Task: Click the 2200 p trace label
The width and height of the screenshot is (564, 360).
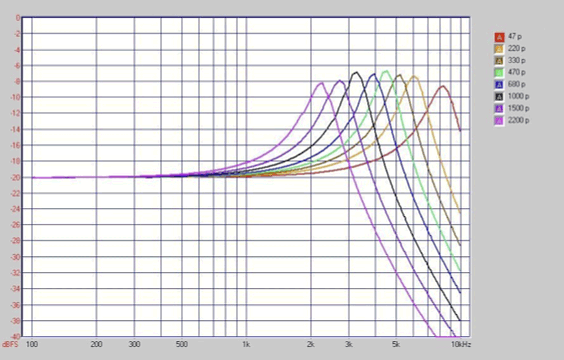Action: point(518,120)
